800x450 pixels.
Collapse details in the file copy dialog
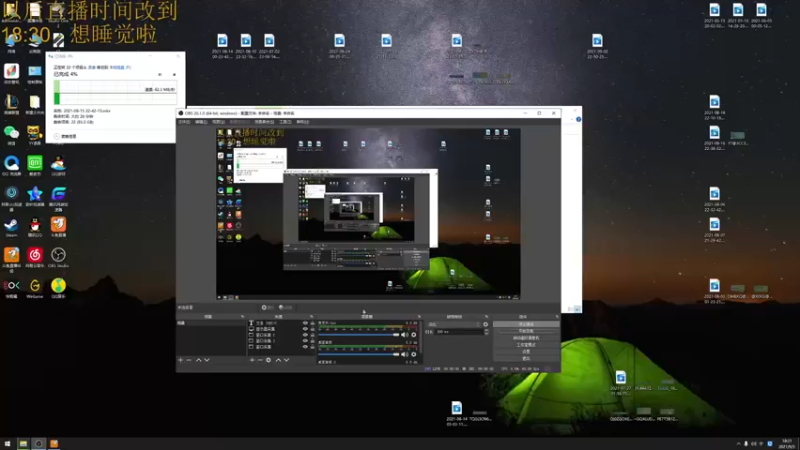point(66,136)
